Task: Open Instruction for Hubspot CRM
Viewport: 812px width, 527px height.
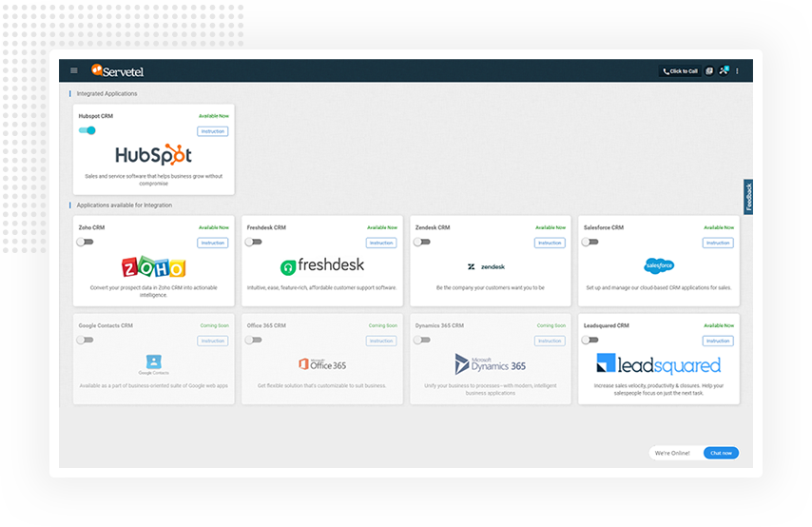Action: pos(213,131)
